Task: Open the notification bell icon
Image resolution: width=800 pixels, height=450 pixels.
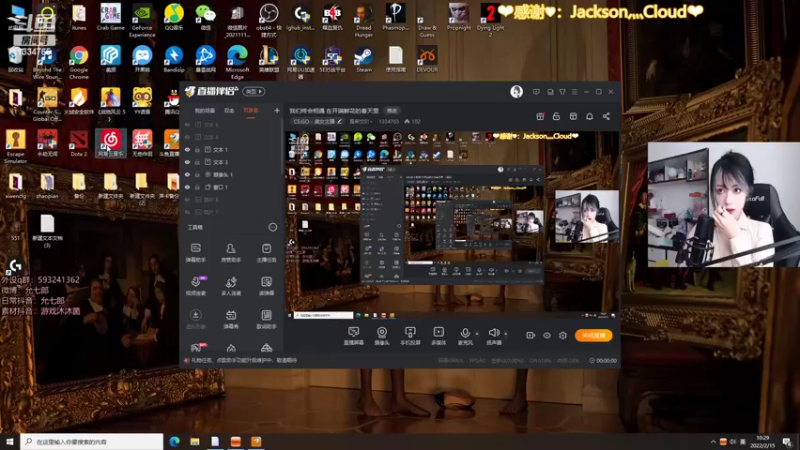Action: 589,116
